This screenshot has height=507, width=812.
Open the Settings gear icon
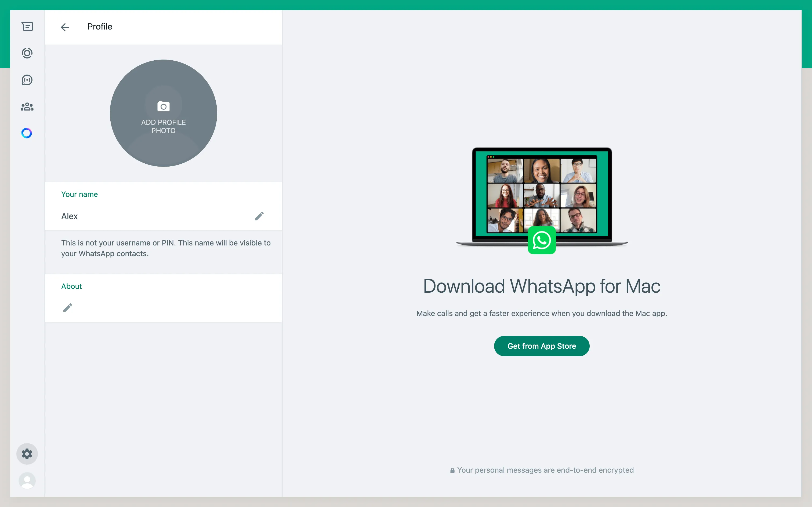[x=27, y=454]
